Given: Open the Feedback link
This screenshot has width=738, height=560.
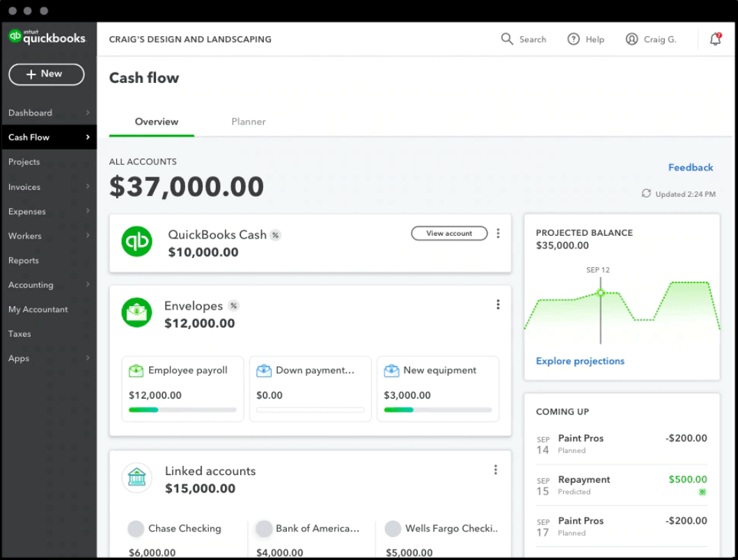Looking at the screenshot, I should [691, 168].
